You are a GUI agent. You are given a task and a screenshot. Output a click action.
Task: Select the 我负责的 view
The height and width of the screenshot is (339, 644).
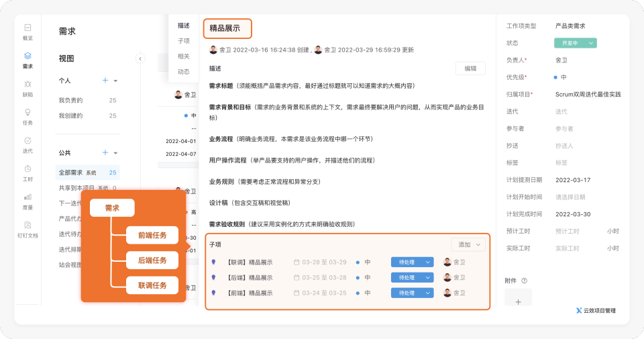click(70, 100)
